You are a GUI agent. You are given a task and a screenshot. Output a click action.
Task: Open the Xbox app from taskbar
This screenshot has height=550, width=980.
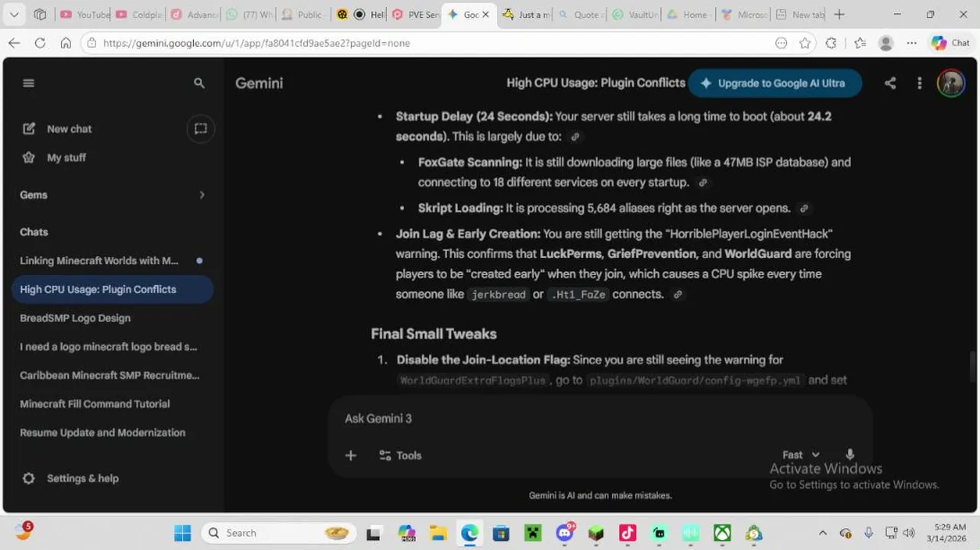coord(722,533)
